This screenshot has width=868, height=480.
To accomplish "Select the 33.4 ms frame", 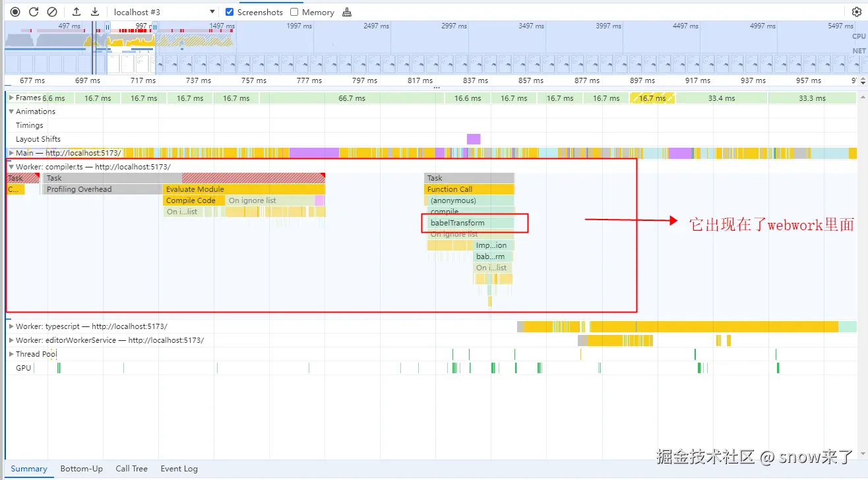I will tap(721, 98).
